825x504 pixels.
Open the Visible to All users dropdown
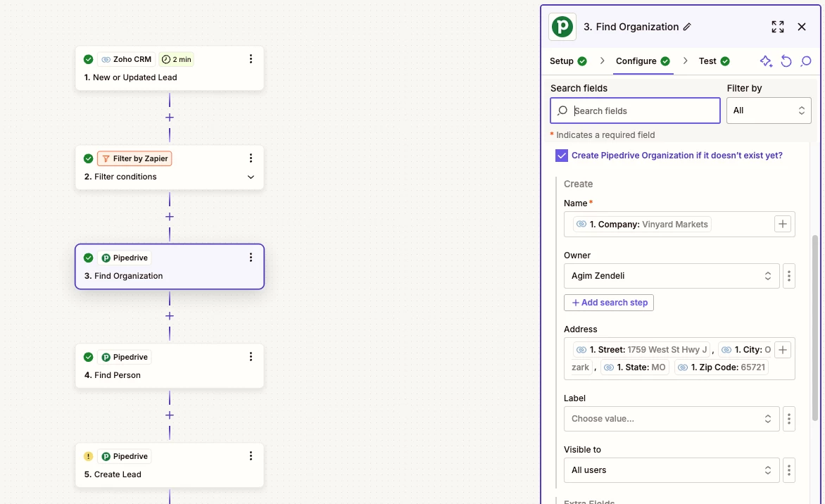[x=672, y=470]
